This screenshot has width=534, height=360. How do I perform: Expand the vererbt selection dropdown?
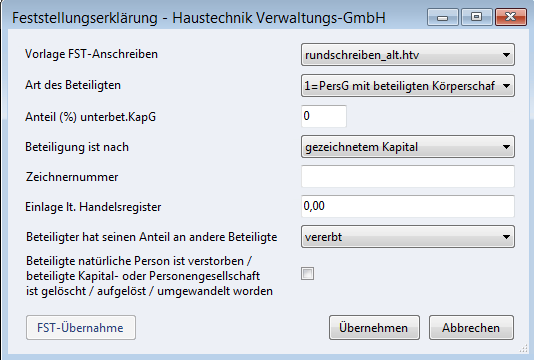point(408,237)
